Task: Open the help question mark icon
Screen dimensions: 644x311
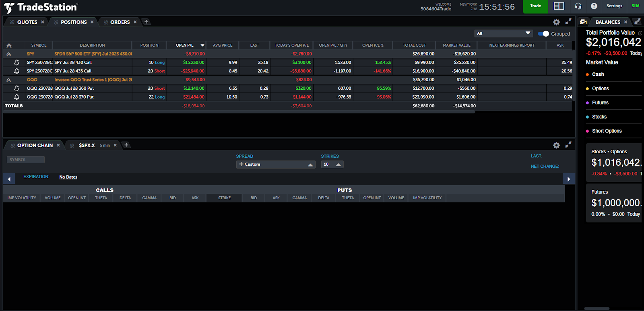Action: (x=594, y=6)
